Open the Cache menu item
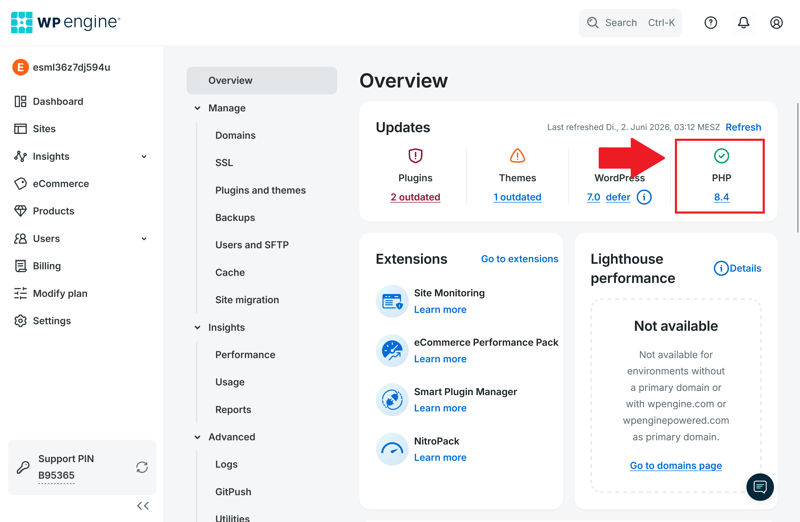 pos(230,272)
